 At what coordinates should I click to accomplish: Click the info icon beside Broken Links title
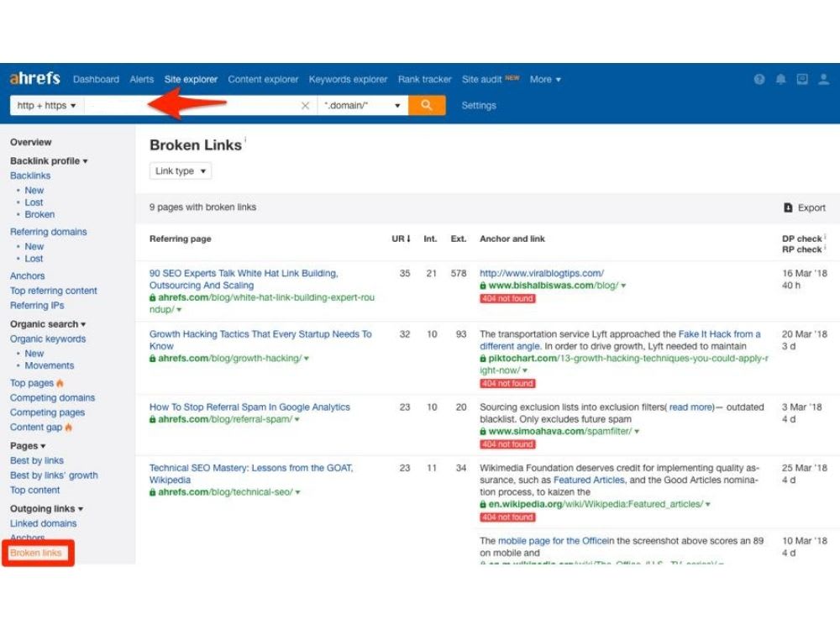click(x=245, y=139)
